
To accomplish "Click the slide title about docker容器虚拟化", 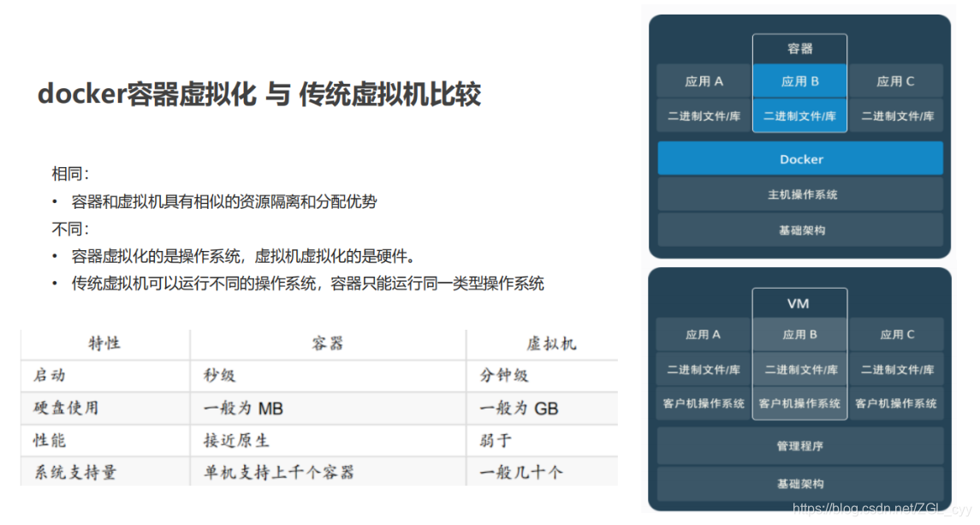I will [x=258, y=94].
